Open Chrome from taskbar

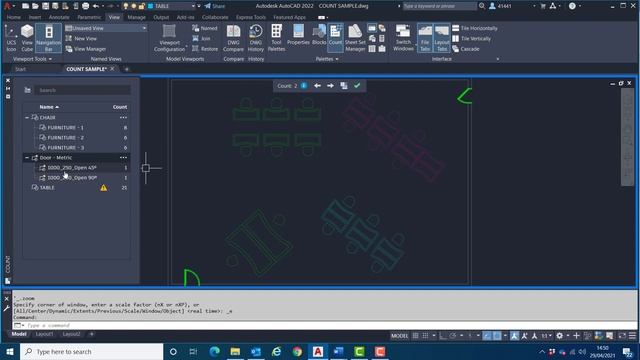tap(297, 351)
